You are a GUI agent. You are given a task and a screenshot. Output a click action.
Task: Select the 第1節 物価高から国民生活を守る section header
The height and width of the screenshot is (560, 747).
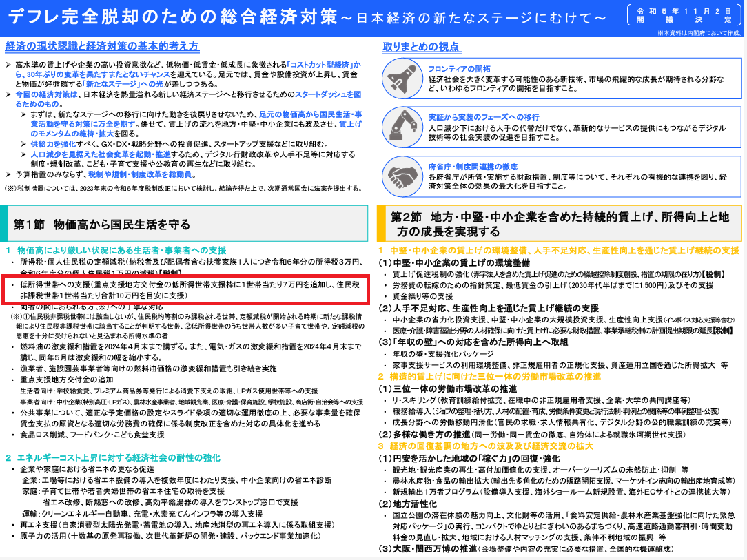(x=101, y=225)
